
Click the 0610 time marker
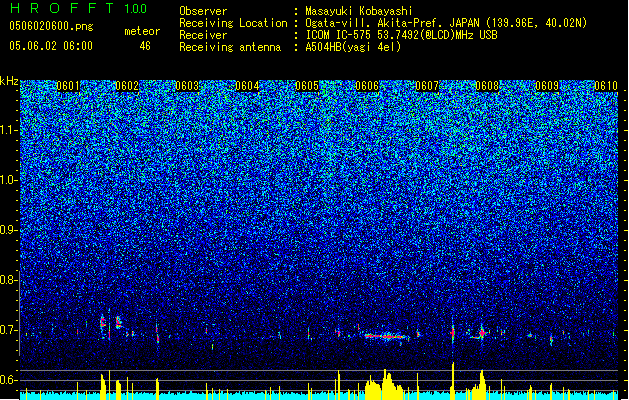[606, 86]
